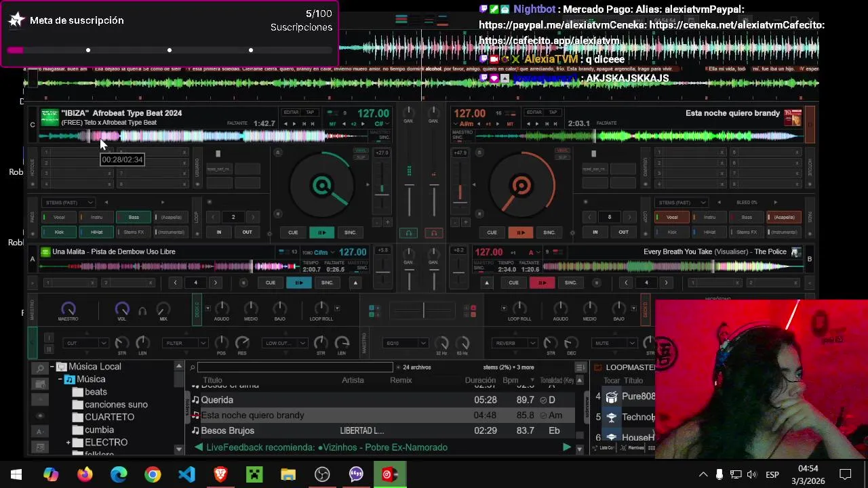The height and width of the screenshot is (488, 868).
Task: Select the Besos Brujos track row
Action: 383,430
